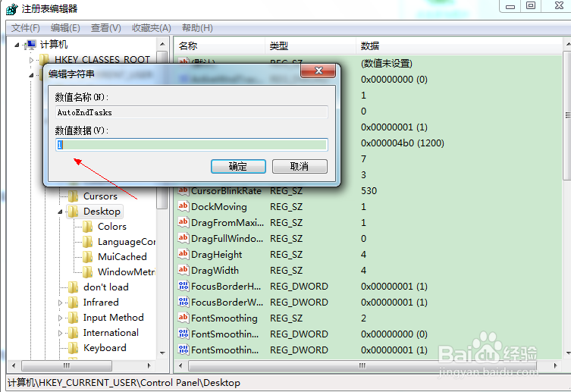Click the 取消 button in the dialog

pyautogui.click(x=300, y=166)
